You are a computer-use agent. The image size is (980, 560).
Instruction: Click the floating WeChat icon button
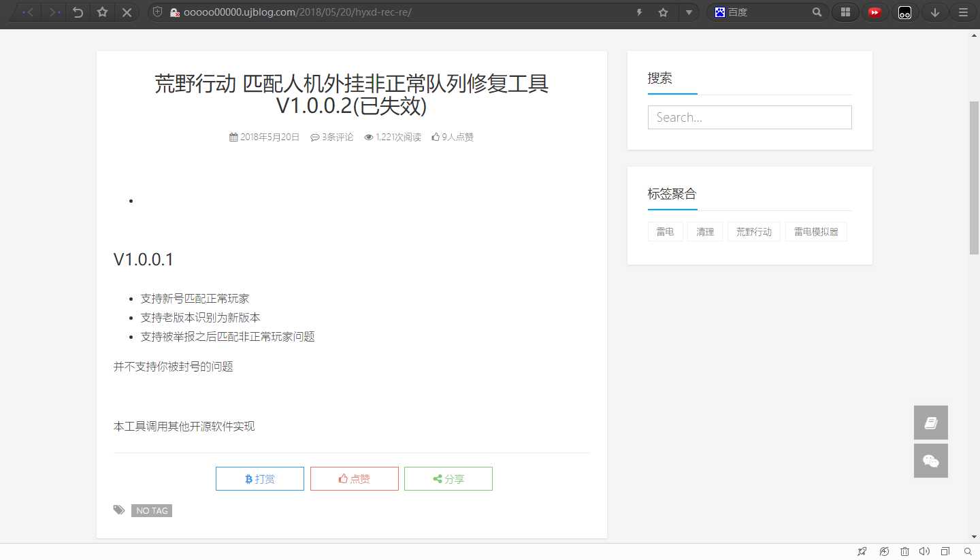[931, 461]
